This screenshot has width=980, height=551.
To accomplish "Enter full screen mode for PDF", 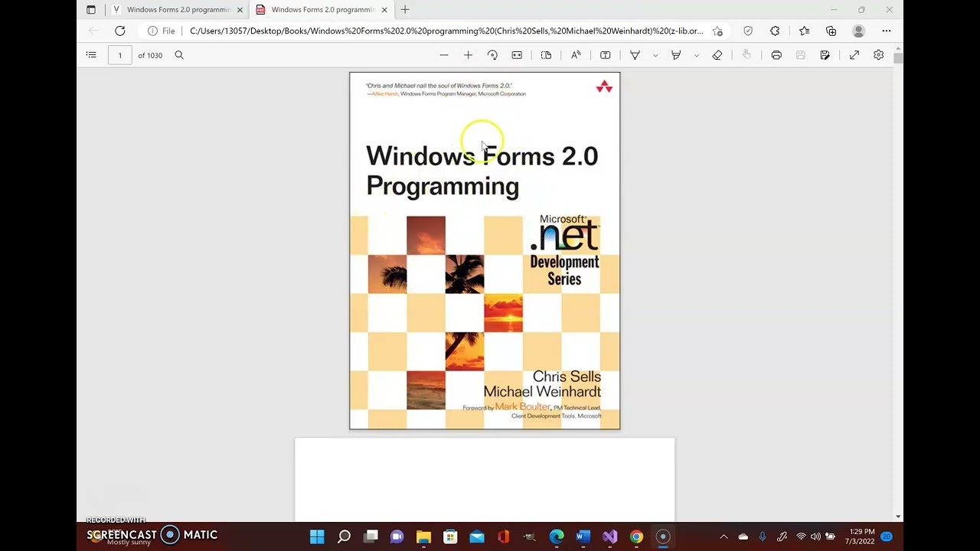I will [854, 55].
